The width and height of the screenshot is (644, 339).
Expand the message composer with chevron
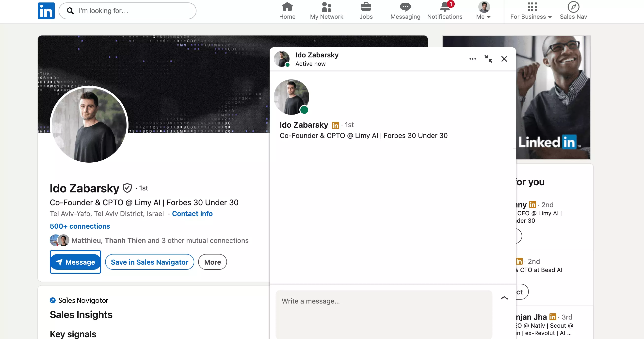tap(504, 298)
